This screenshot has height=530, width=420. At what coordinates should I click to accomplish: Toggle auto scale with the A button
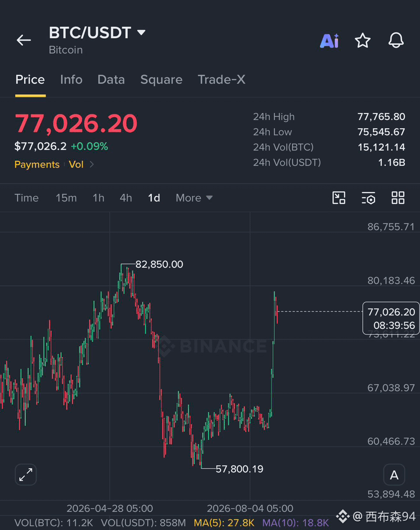click(394, 475)
